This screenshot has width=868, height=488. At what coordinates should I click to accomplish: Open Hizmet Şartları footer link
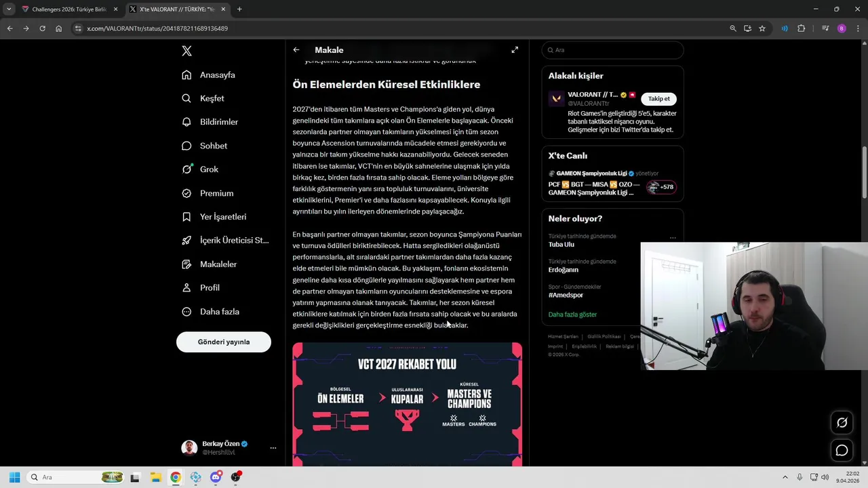(x=563, y=337)
